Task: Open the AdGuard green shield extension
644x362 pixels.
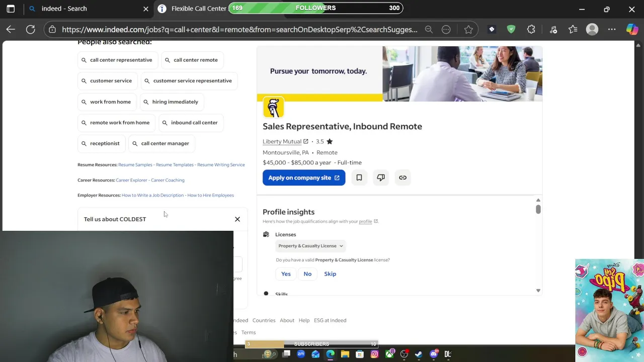Action: click(511, 30)
